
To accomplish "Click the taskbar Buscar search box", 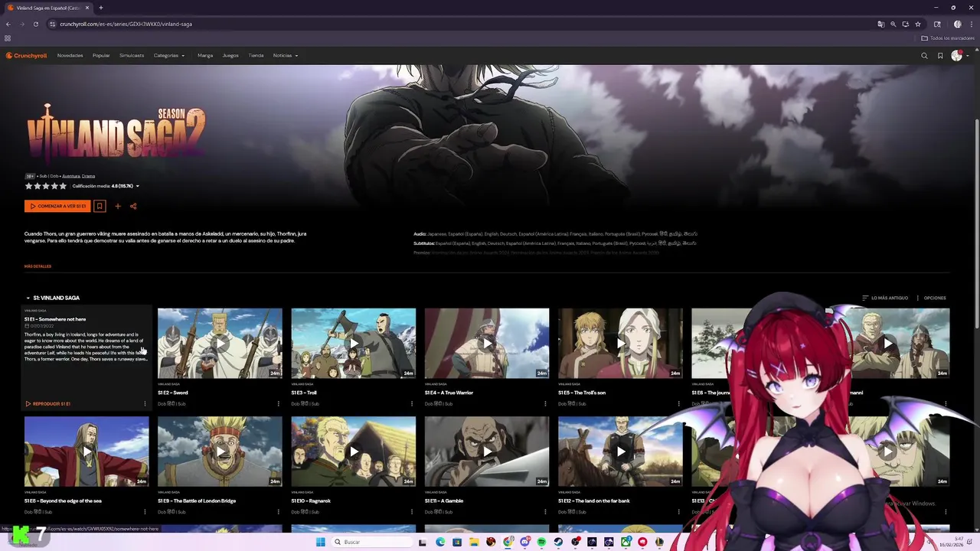I will click(x=372, y=542).
